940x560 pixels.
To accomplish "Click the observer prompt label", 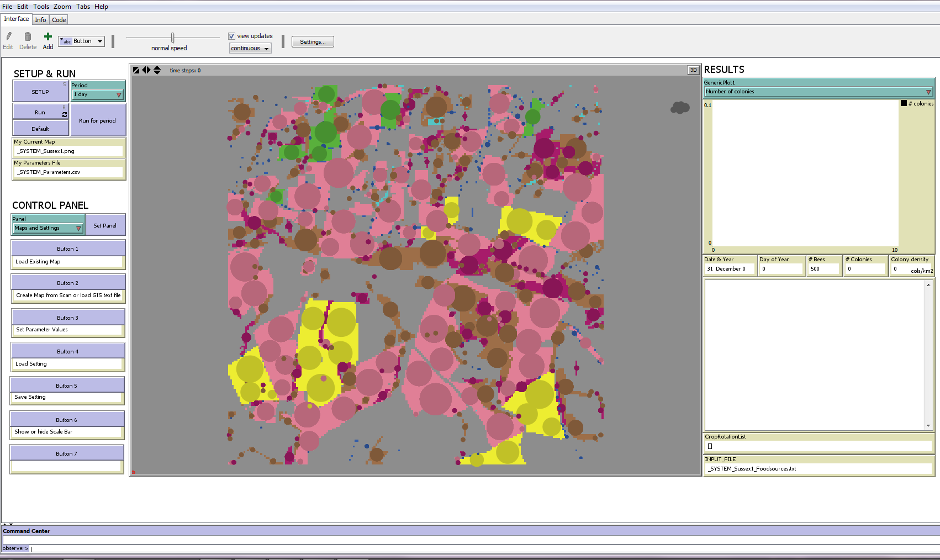I will [15, 548].
